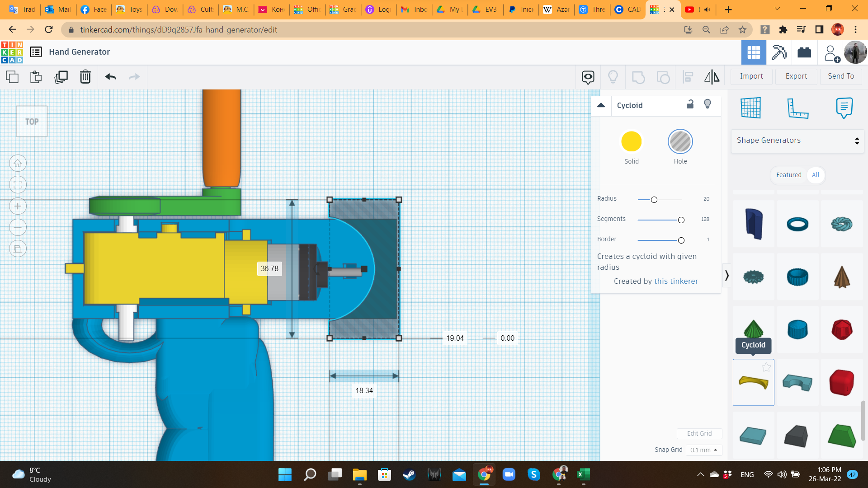The height and width of the screenshot is (488, 868).
Task: Click the Ungroup icon
Action: [663, 77]
